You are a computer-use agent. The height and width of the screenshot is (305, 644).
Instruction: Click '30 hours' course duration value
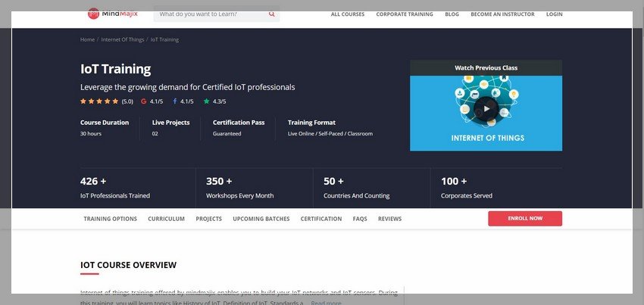click(x=91, y=134)
